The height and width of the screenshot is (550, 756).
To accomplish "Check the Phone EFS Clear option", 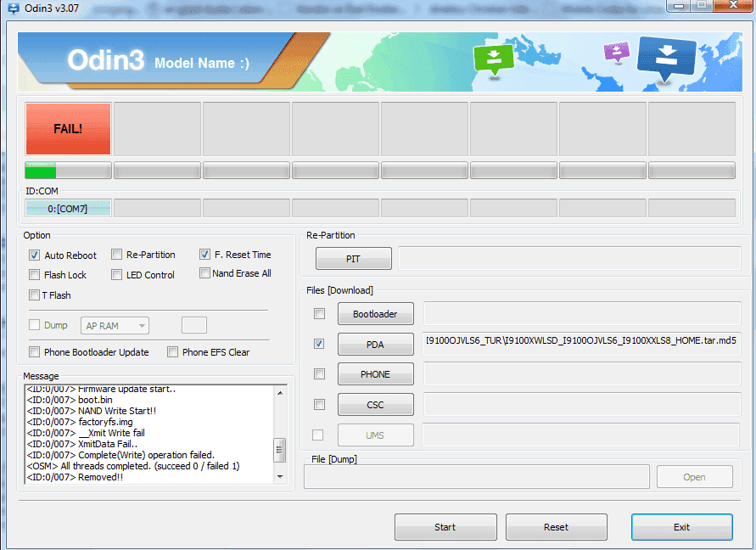I will click(173, 352).
